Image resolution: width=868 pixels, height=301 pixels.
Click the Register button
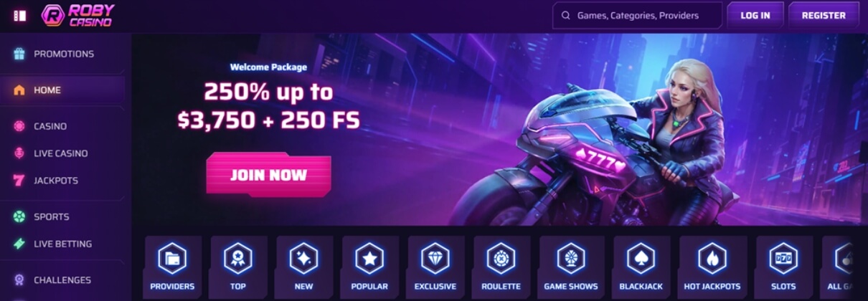pos(824,15)
